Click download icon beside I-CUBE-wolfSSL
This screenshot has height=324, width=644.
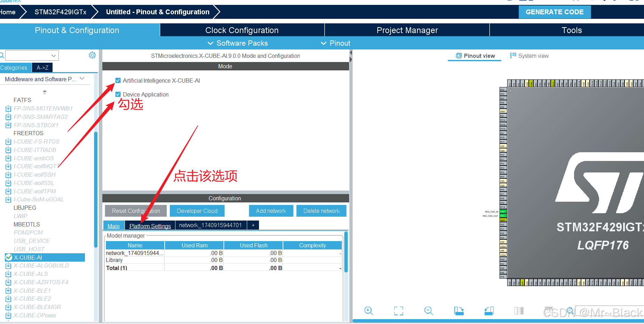[x=8, y=183]
